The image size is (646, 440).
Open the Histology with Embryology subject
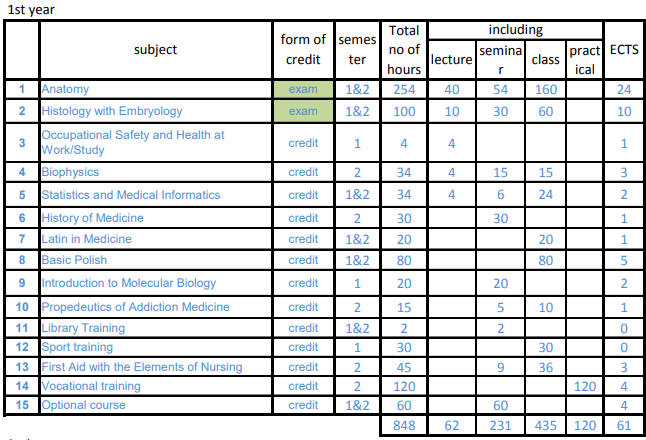tap(110, 111)
